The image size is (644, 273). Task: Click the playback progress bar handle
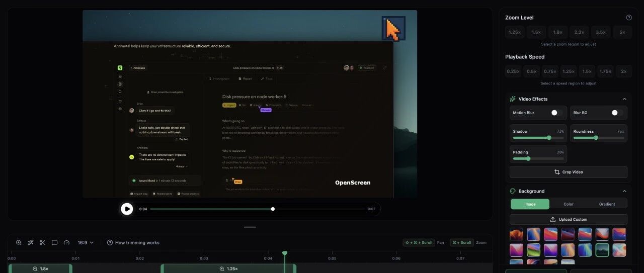[273, 209]
